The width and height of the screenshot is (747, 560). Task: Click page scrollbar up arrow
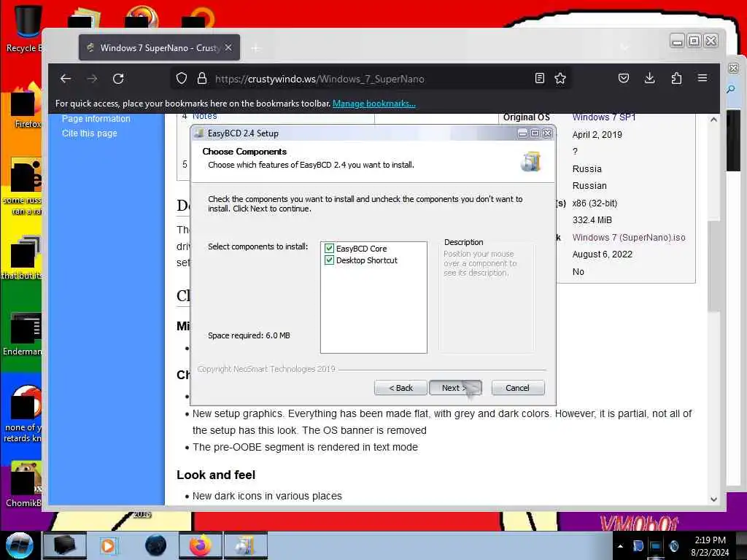713,120
